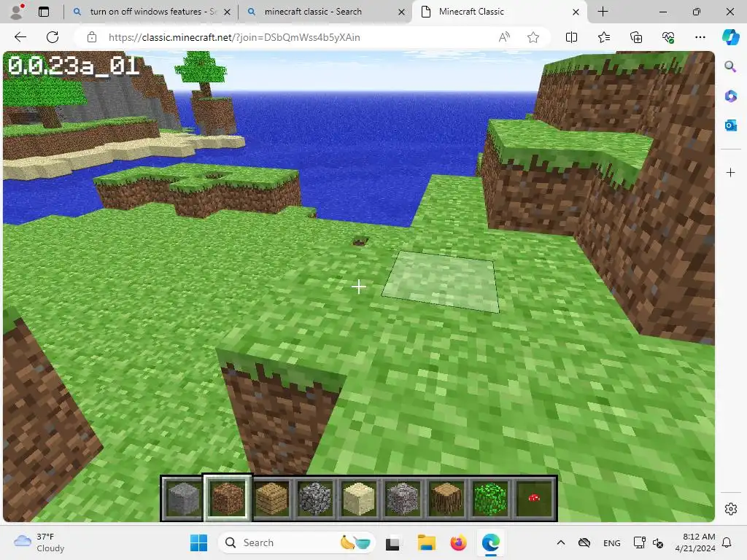The width and height of the screenshot is (747, 560).
Task: Open OneDrive tray icon
Action: 584,542
